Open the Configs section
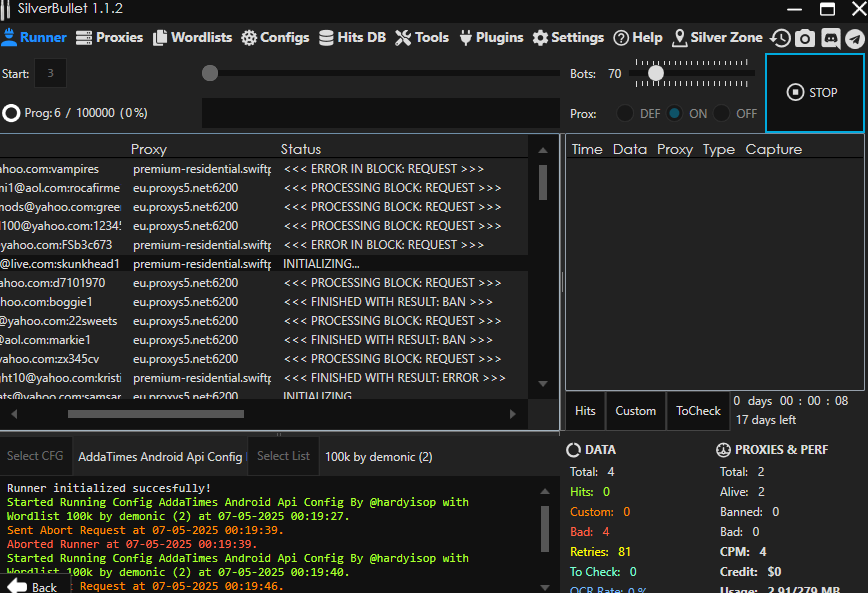 tap(275, 38)
